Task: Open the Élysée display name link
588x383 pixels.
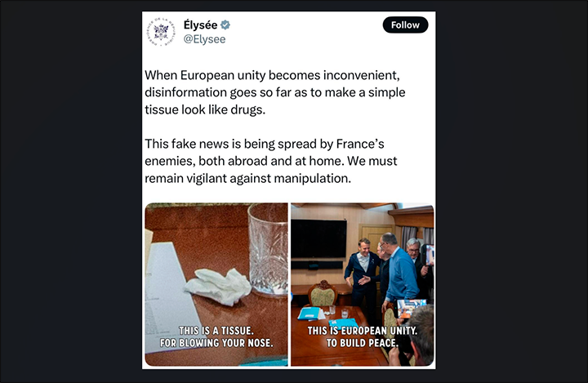Action: [200, 25]
